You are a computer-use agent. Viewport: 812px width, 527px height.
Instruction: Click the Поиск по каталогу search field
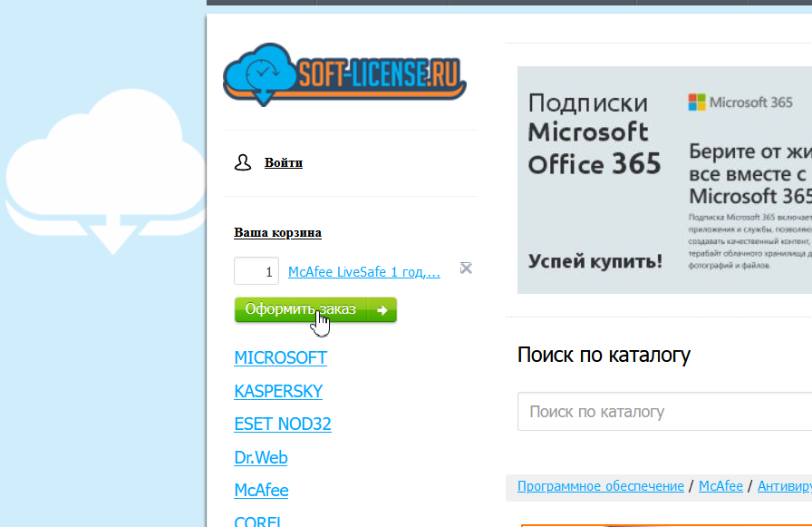pyautogui.click(x=665, y=412)
